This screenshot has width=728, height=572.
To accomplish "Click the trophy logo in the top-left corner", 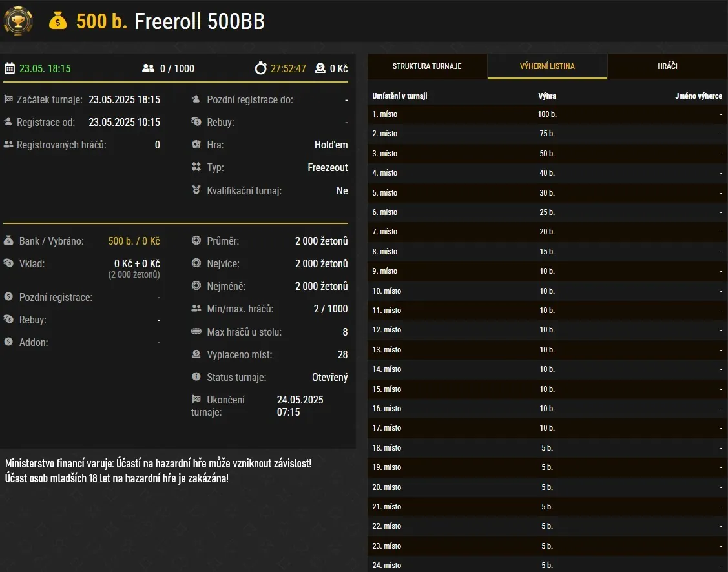I will [17, 21].
